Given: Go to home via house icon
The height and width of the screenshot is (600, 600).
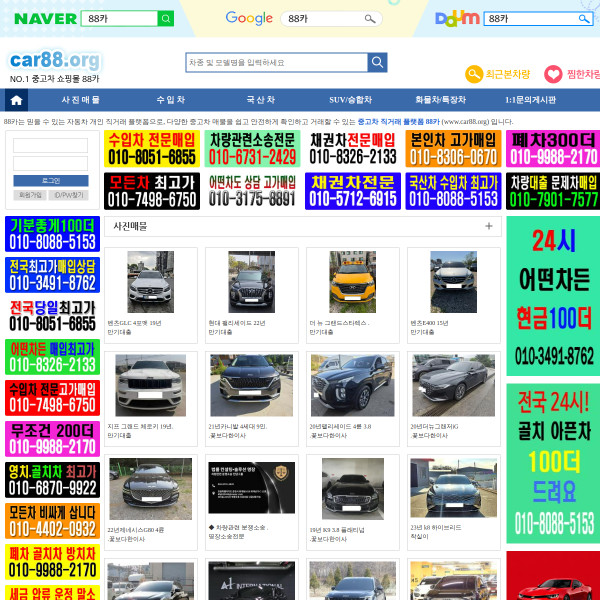Looking at the screenshot, I should [16, 100].
